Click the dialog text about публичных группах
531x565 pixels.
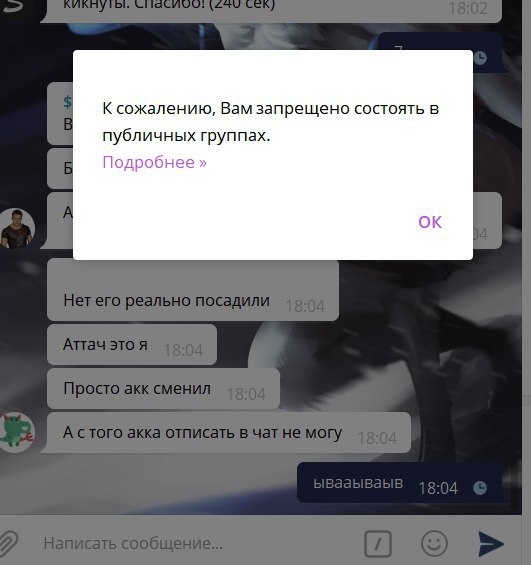pyautogui.click(x=271, y=122)
